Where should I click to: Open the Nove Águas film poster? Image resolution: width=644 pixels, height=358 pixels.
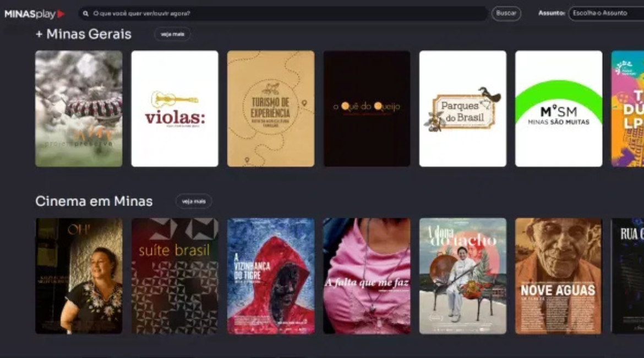click(x=559, y=276)
